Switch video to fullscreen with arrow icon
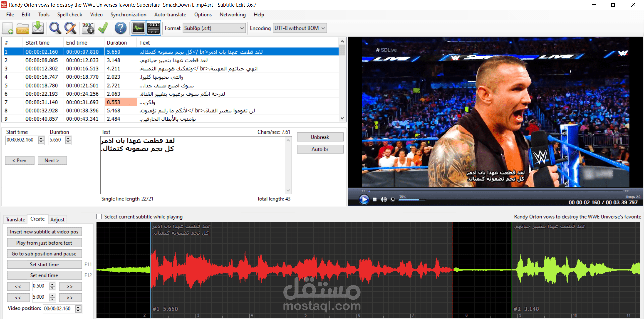The height and width of the screenshot is (319, 644). click(x=392, y=199)
